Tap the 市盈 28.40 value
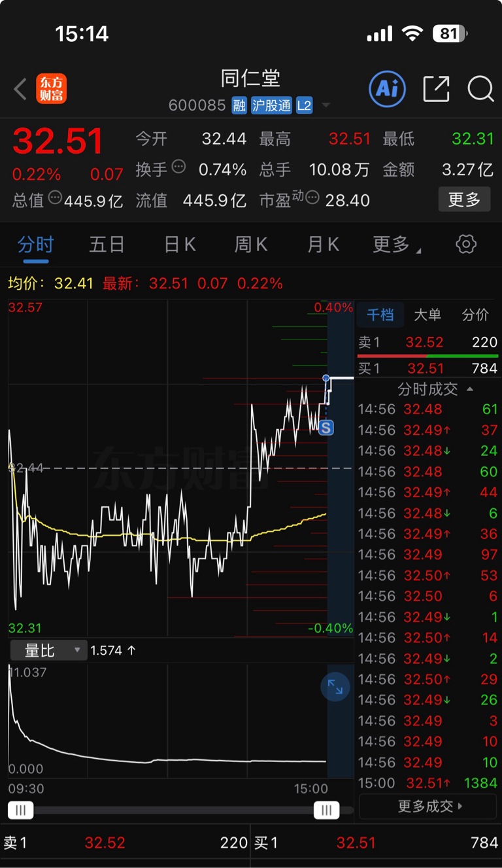Image resolution: width=502 pixels, height=868 pixels. pos(348,200)
